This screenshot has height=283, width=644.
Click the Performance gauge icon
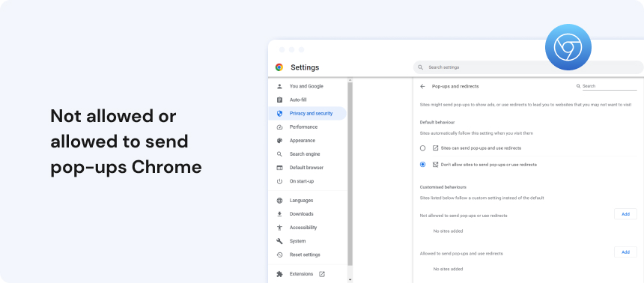[x=280, y=127]
